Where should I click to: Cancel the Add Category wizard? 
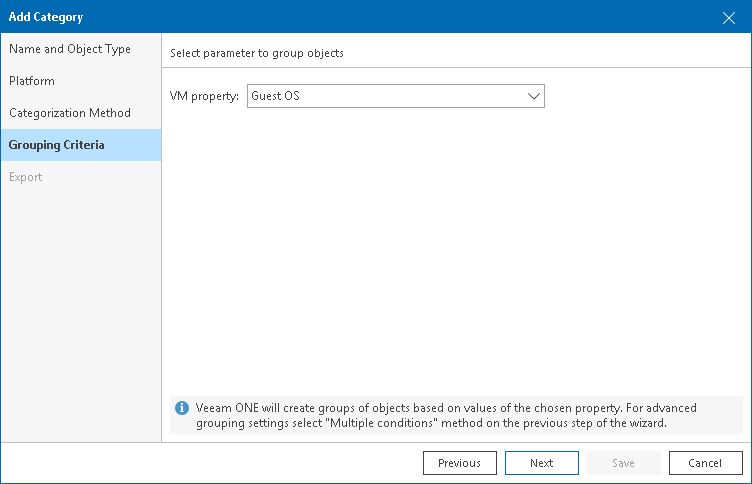click(x=706, y=463)
